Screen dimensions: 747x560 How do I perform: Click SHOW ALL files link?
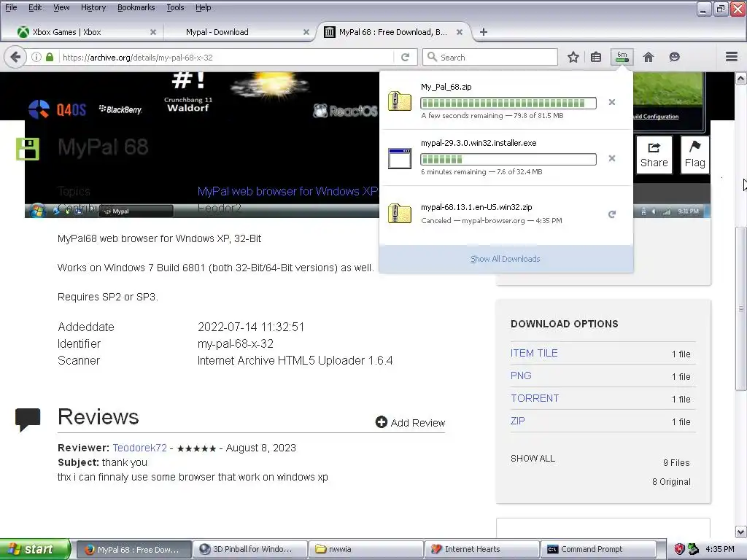point(533,458)
